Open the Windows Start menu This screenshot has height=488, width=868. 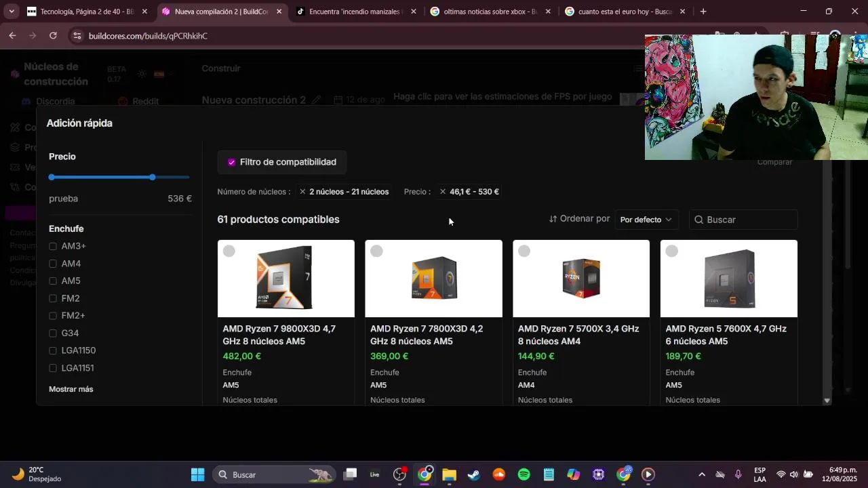(x=197, y=474)
